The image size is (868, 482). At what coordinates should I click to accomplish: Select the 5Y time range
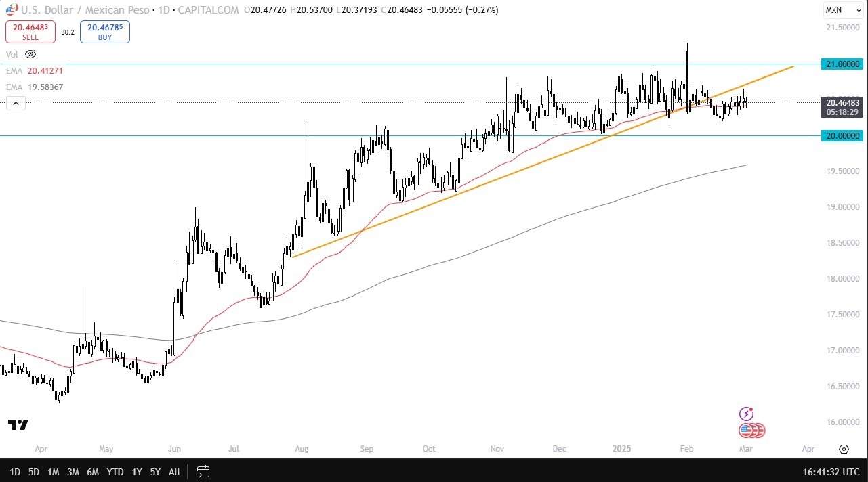click(x=155, y=471)
